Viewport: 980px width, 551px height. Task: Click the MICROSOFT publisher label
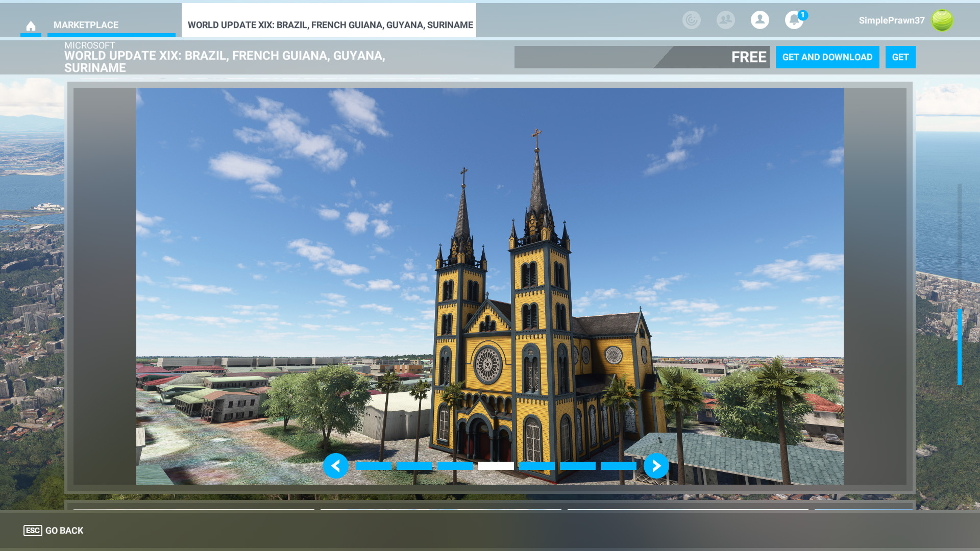90,45
